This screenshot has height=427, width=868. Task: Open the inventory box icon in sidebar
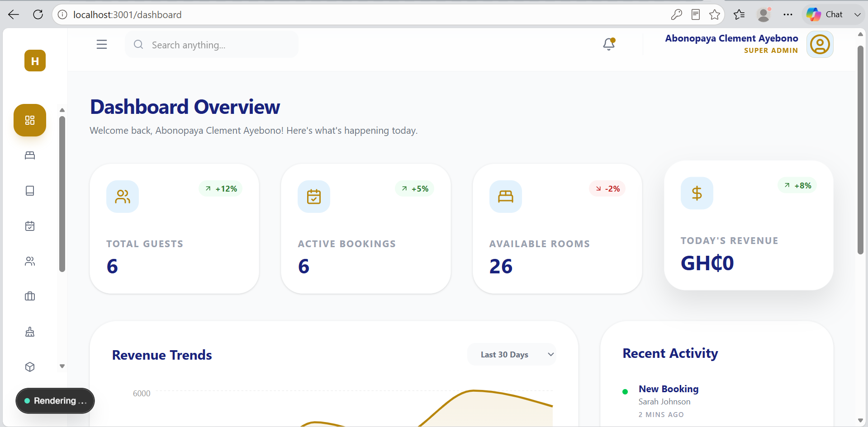coord(30,367)
